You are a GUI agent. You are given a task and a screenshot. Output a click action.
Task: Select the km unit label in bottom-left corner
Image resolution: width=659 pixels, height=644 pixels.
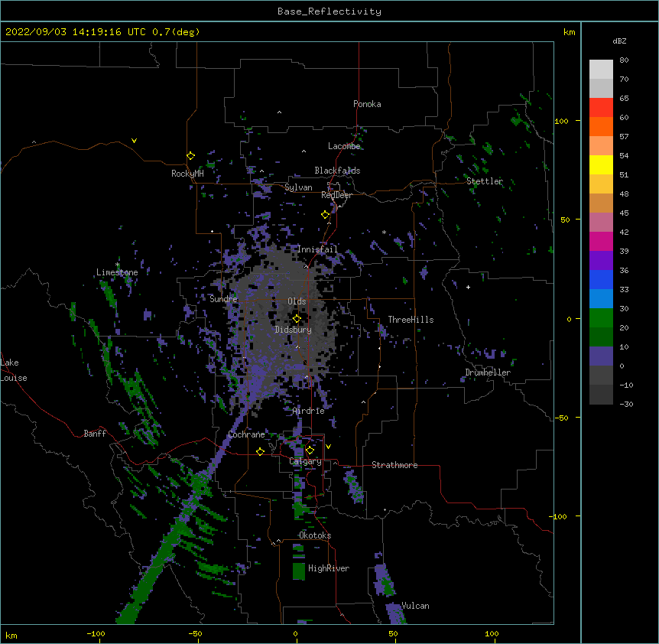pos(11,635)
